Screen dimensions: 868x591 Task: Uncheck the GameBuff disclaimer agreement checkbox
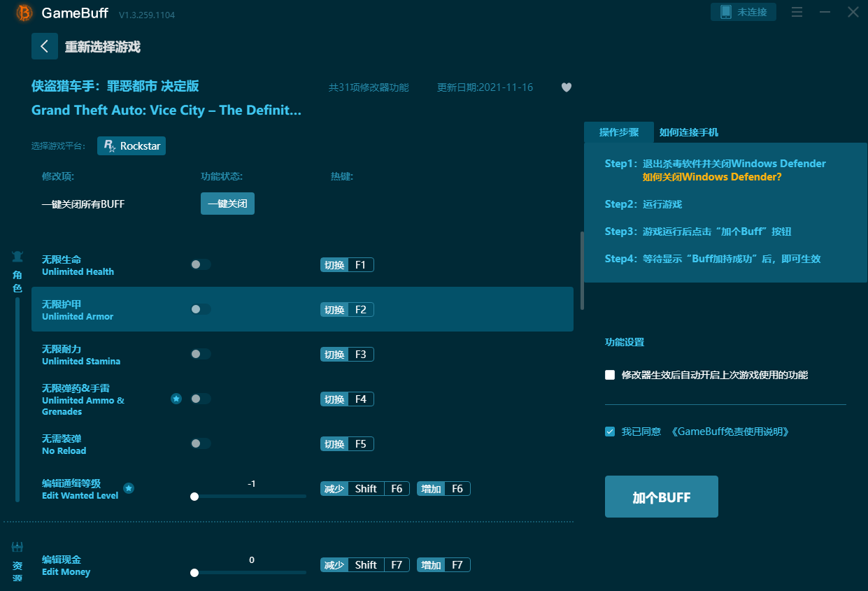610,432
